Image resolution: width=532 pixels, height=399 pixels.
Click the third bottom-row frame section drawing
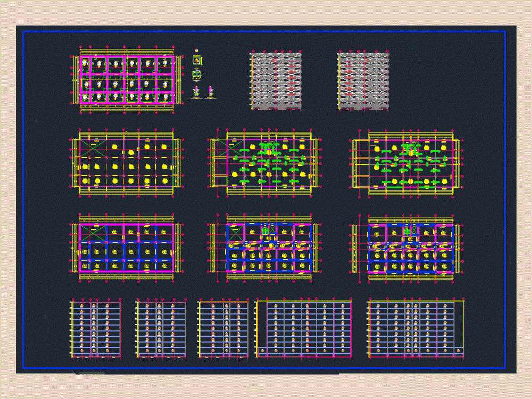[223, 328]
